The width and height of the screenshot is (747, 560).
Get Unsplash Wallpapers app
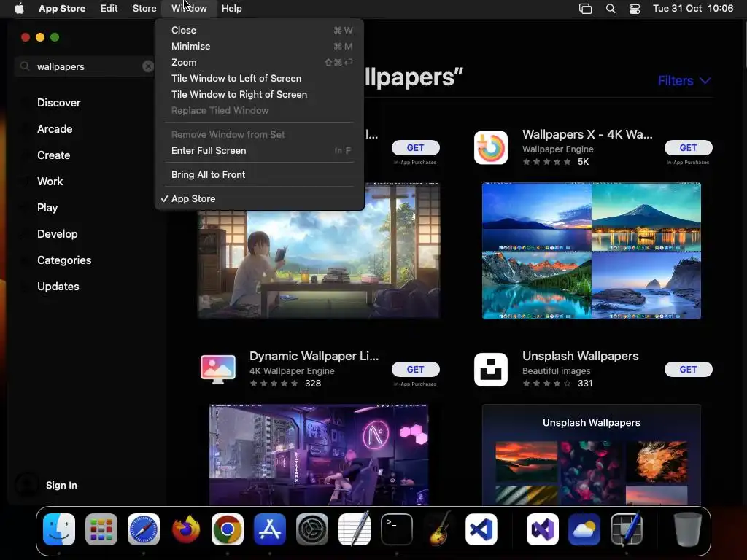[688, 369]
